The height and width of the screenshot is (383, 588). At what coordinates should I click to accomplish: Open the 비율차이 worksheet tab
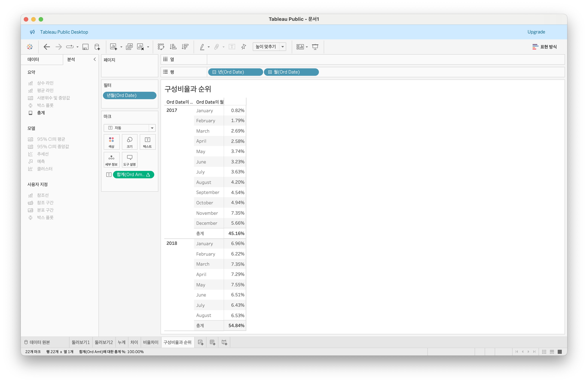151,342
